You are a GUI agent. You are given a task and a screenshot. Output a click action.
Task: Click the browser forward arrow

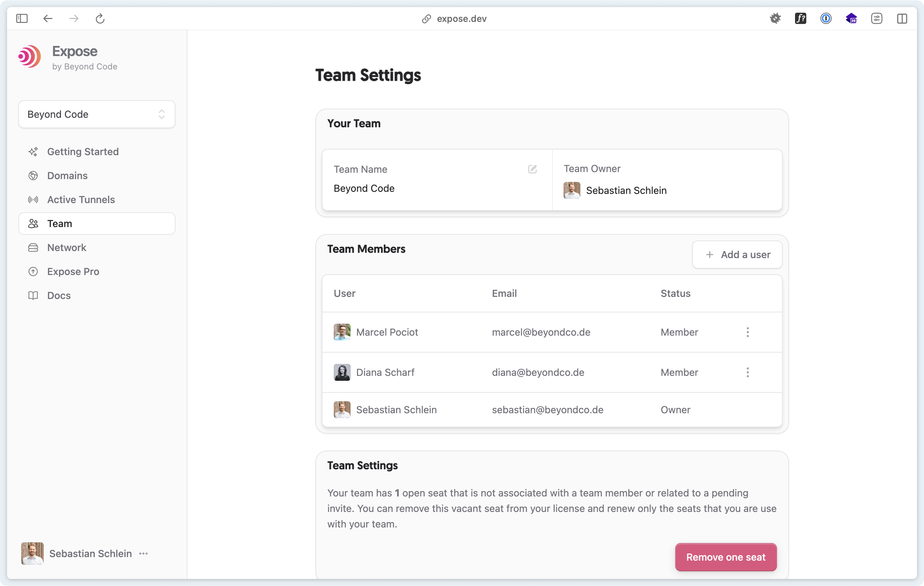[74, 18]
